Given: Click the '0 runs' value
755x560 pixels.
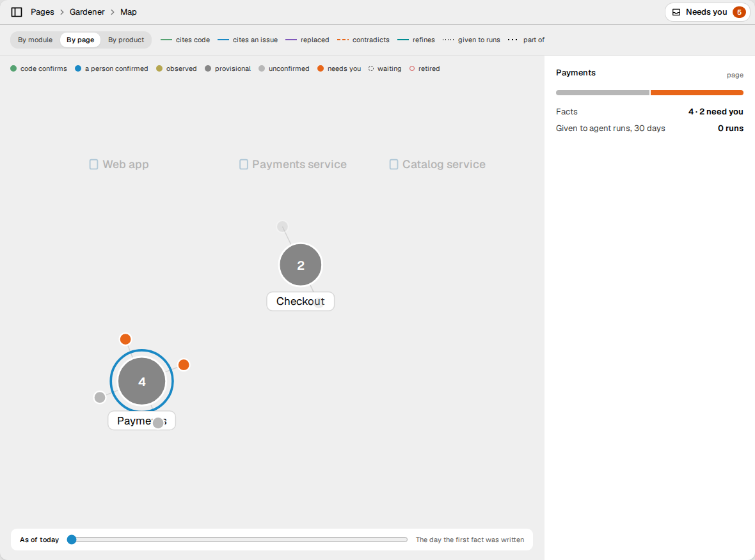Looking at the screenshot, I should (x=731, y=128).
